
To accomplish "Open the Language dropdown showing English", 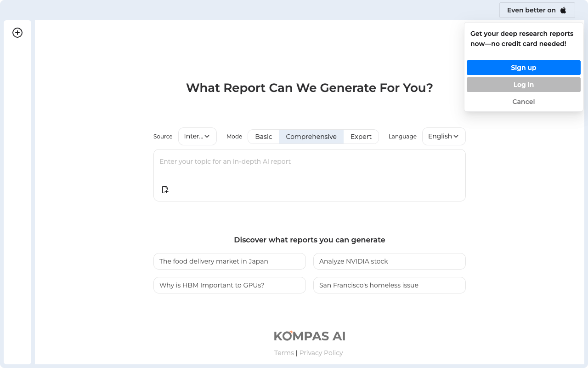I will click(x=444, y=137).
